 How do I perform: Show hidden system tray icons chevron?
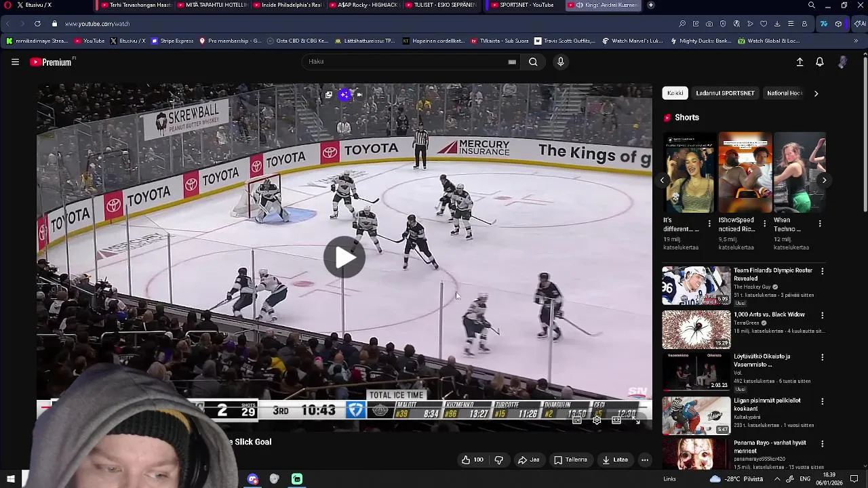pyautogui.click(x=777, y=479)
